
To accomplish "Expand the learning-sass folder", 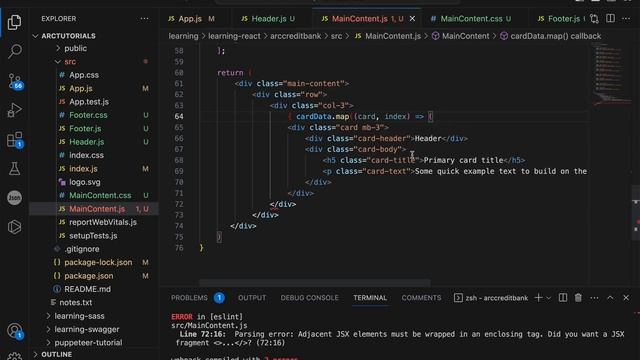I will 79,316.
